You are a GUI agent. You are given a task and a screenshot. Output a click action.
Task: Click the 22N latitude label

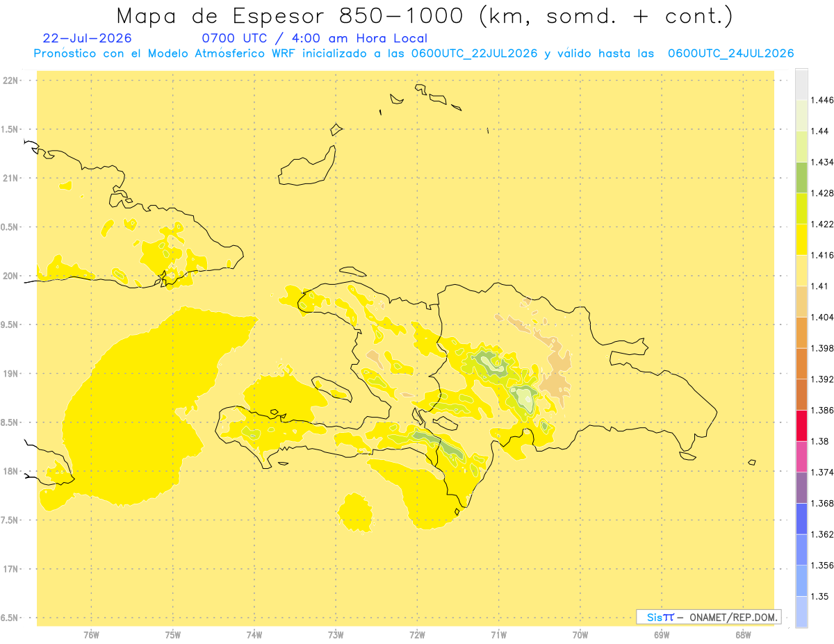click(x=10, y=81)
